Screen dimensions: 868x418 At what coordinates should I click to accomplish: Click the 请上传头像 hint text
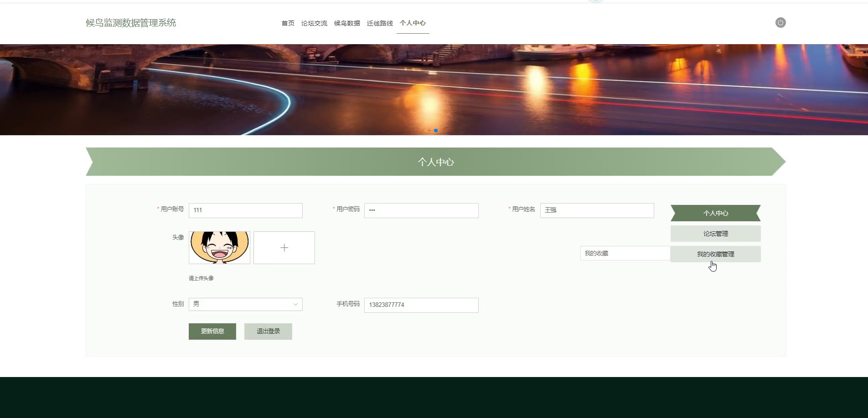pyautogui.click(x=201, y=278)
